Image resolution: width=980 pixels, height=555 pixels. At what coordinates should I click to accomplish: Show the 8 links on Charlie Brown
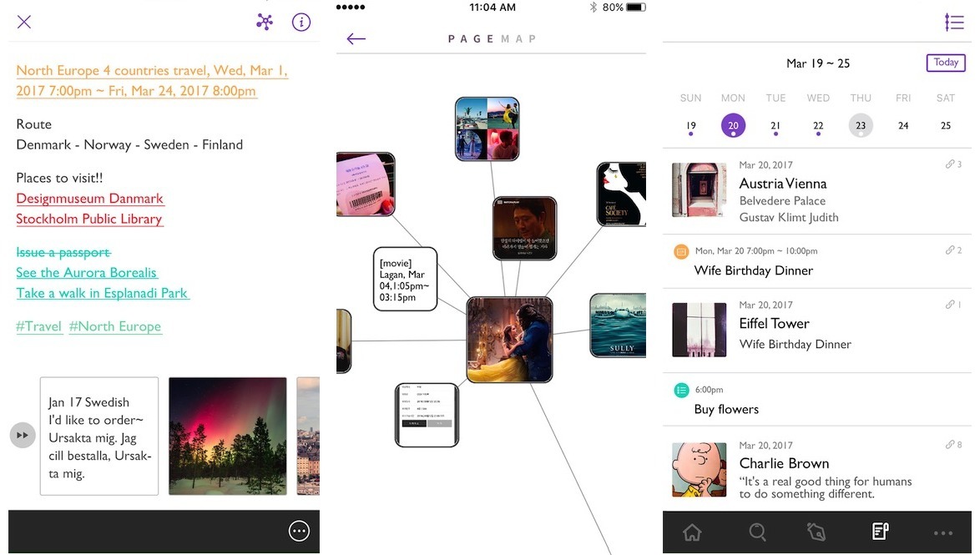954,445
